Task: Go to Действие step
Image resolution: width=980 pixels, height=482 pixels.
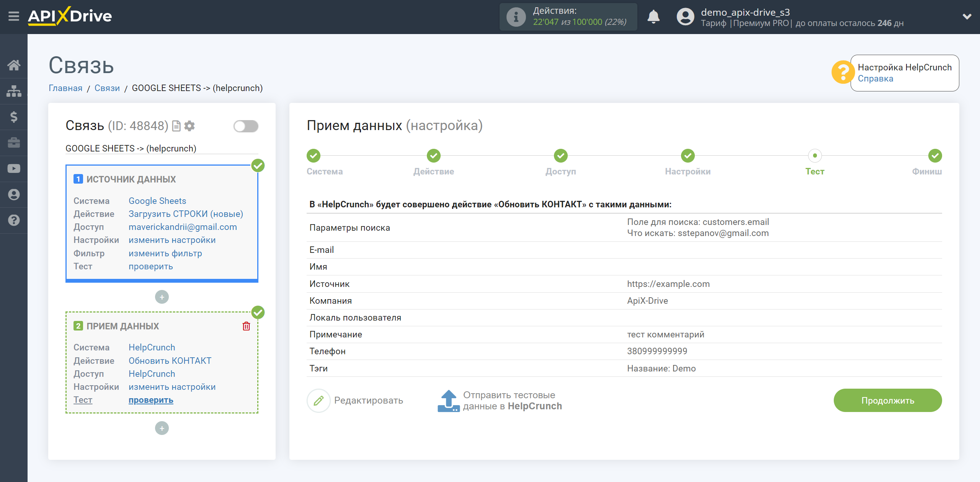Action: (433, 156)
